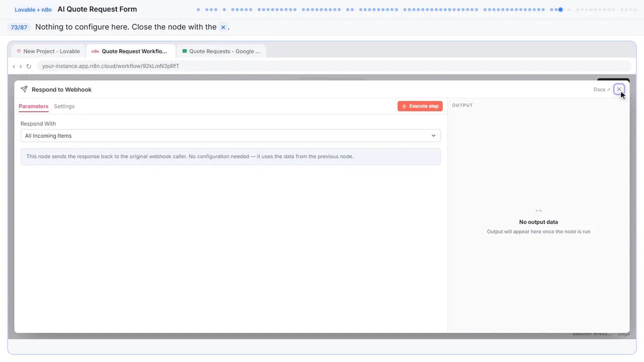Image resolution: width=644 pixels, height=362 pixels.
Task: Switch to the Settings tab
Action: [64, 106]
